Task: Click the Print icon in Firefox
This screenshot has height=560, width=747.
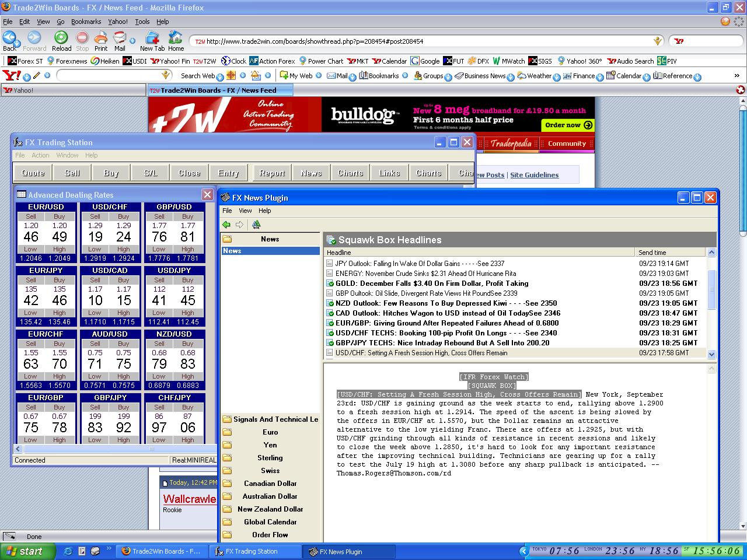Action: click(101, 38)
